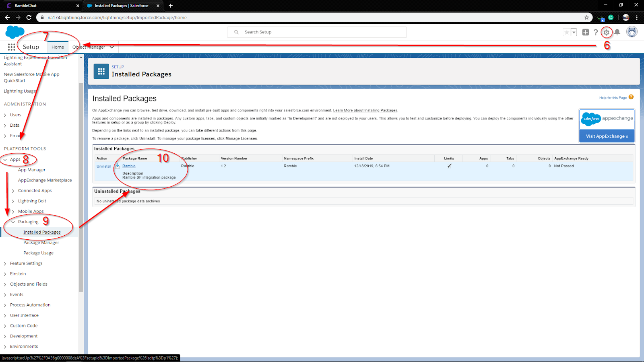This screenshot has height=362, width=644.
Task: Click Uninstall for Ramble package
Action: click(x=104, y=166)
